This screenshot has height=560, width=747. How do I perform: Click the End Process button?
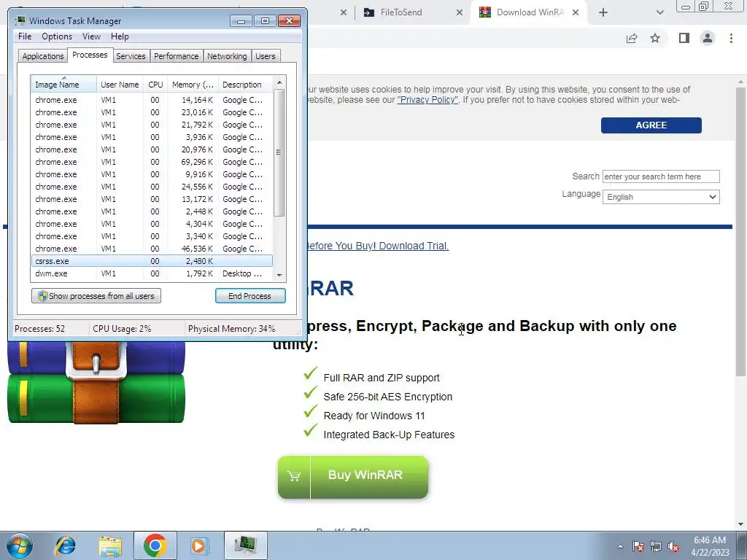click(x=250, y=296)
